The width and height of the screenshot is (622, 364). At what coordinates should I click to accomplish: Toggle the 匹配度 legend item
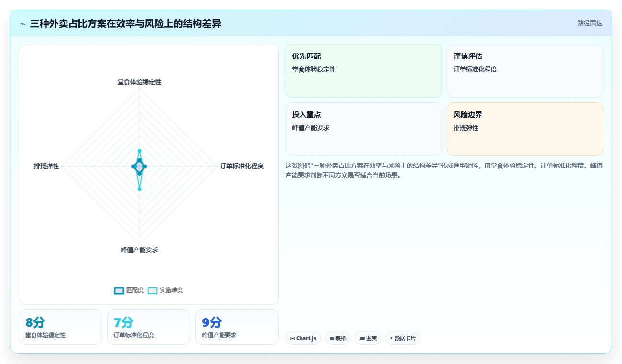point(129,290)
